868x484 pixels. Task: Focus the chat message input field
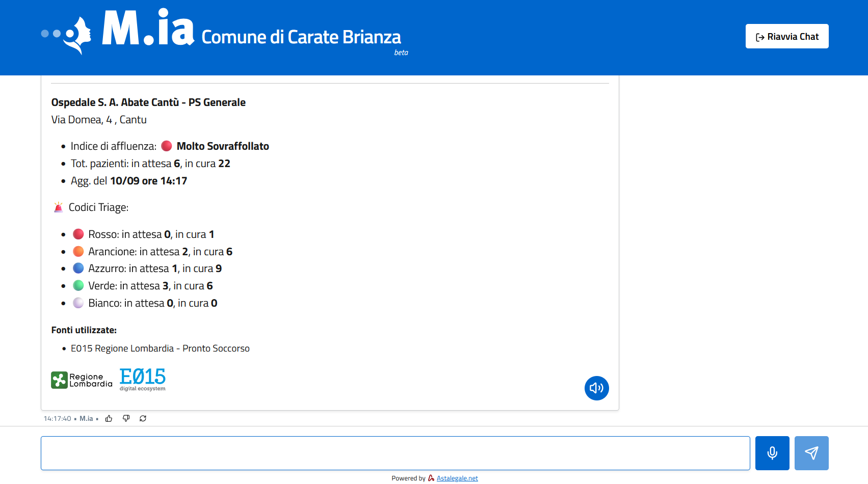click(396, 453)
